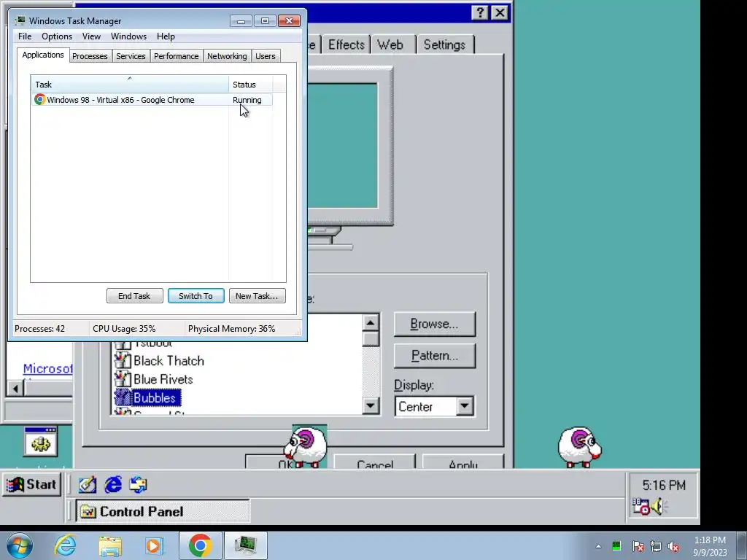Image resolution: width=747 pixels, height=560 pixels.
Task: Open Outlook Express channels quick launch icon
Action: pos(138,485)
